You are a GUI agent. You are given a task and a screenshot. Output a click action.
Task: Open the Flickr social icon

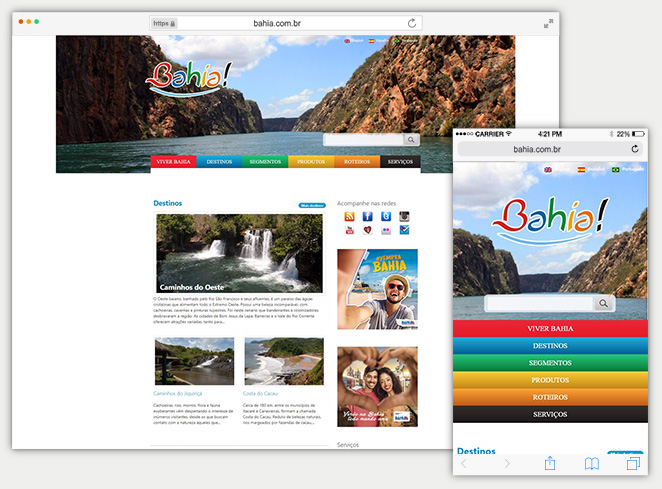point(386,230)
